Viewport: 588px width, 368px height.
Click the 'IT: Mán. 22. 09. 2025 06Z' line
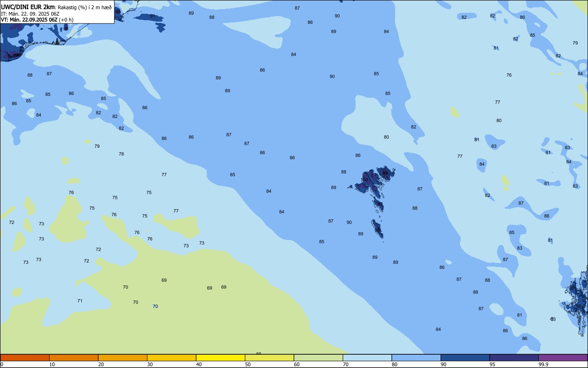[30, 14]
